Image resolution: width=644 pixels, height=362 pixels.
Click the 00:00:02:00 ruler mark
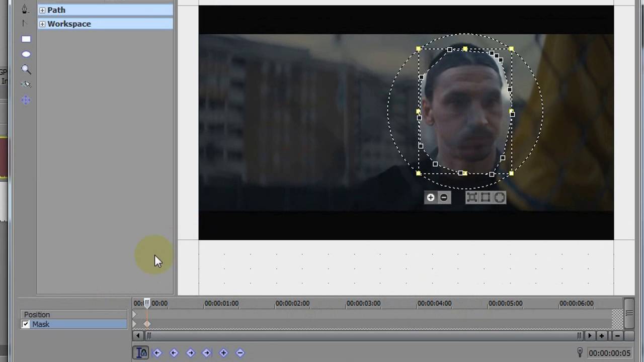292,303
